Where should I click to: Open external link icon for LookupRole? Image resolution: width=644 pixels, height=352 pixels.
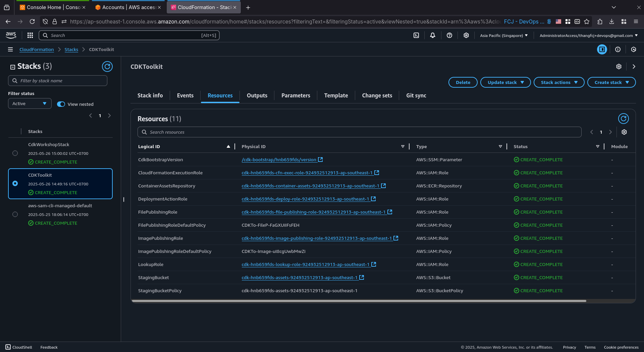coord(374,264)
